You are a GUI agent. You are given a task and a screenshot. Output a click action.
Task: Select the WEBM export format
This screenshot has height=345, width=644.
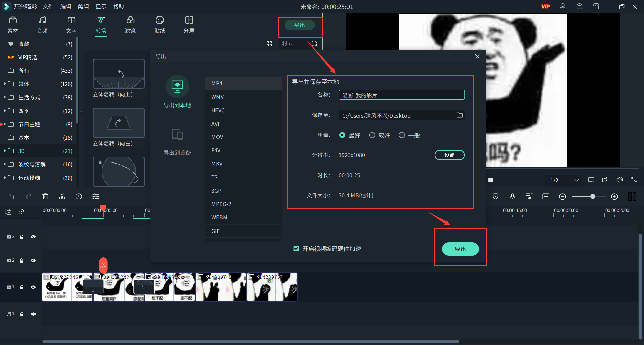point(219,217)
